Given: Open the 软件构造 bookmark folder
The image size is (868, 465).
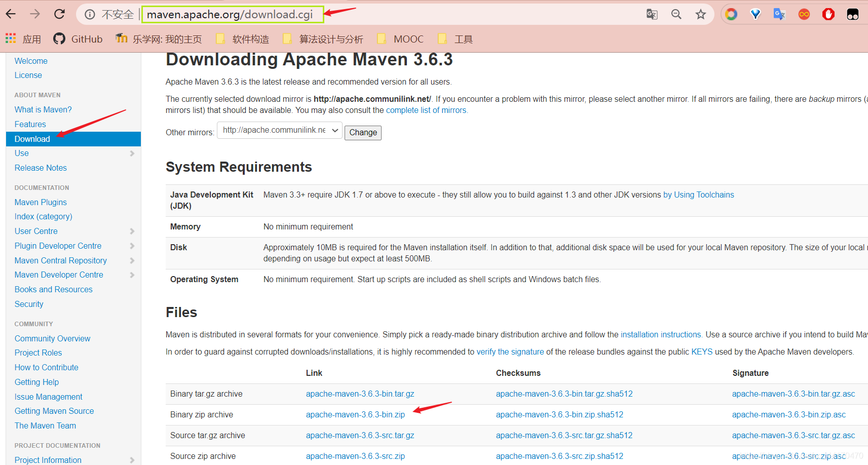Looking at the screenshot, I should (242, 39).
